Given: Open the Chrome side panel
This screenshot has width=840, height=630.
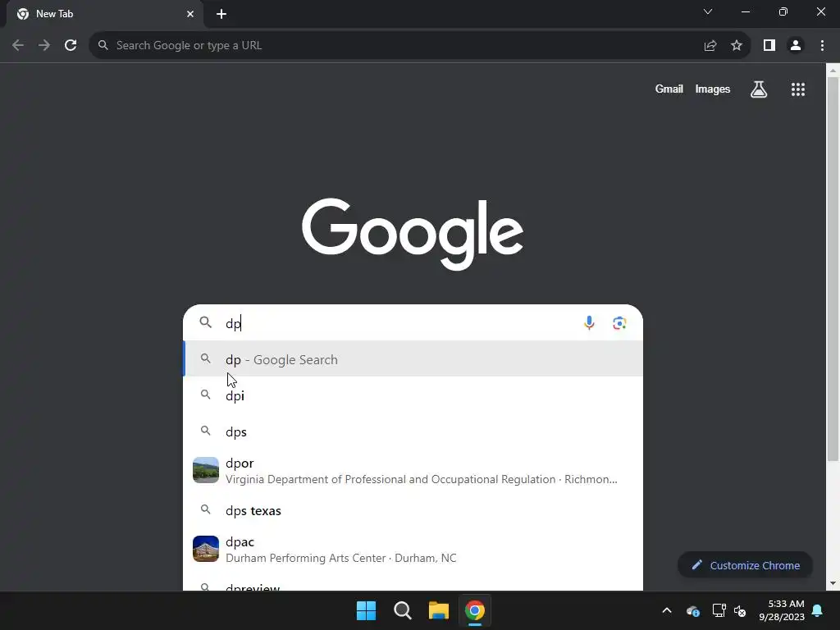Looking at the screenshot, I should tap(769, 46).
